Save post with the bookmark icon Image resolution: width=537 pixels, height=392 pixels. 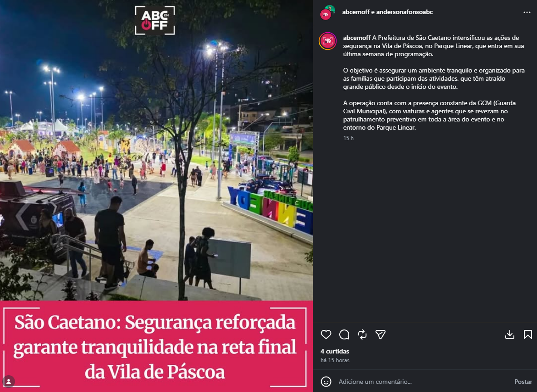(x=528, y=334)
